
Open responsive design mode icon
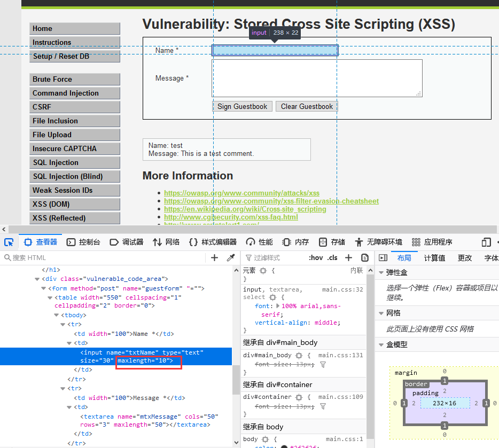486,242
